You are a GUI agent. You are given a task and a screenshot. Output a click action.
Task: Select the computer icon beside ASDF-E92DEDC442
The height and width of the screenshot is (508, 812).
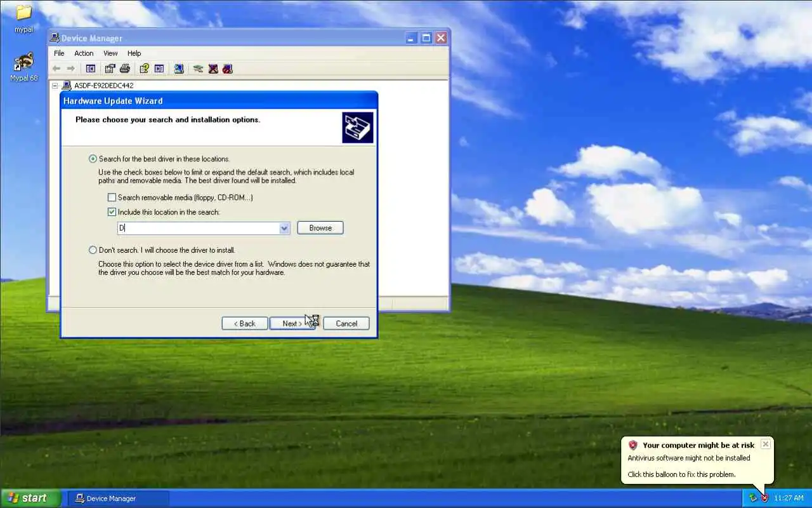(66, 85)
